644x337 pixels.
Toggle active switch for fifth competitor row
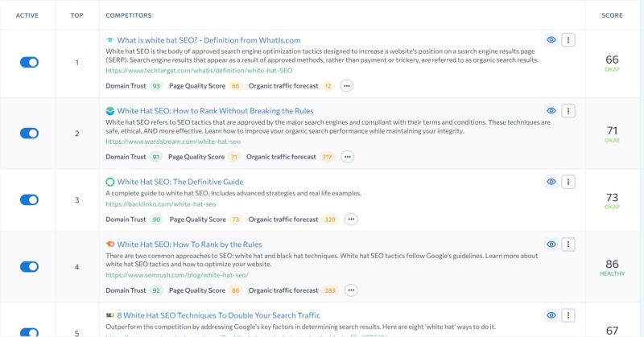click(29, 332)
